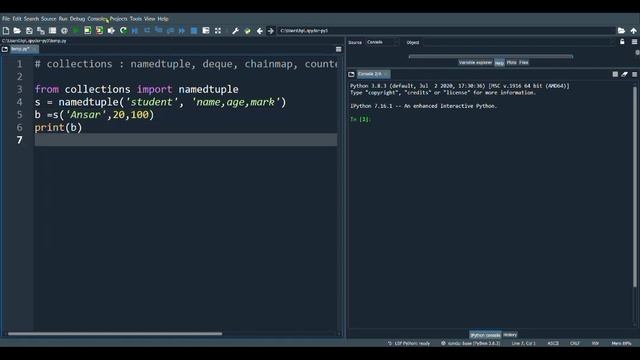Screen dimensions: 640x360
Task: Browse editor tabs icon left of temp.py
Action: [x=5, y=49]
